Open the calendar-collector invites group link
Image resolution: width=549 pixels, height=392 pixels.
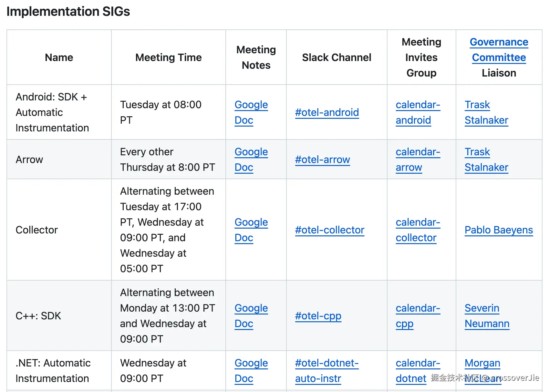click(x=418, y=222)
